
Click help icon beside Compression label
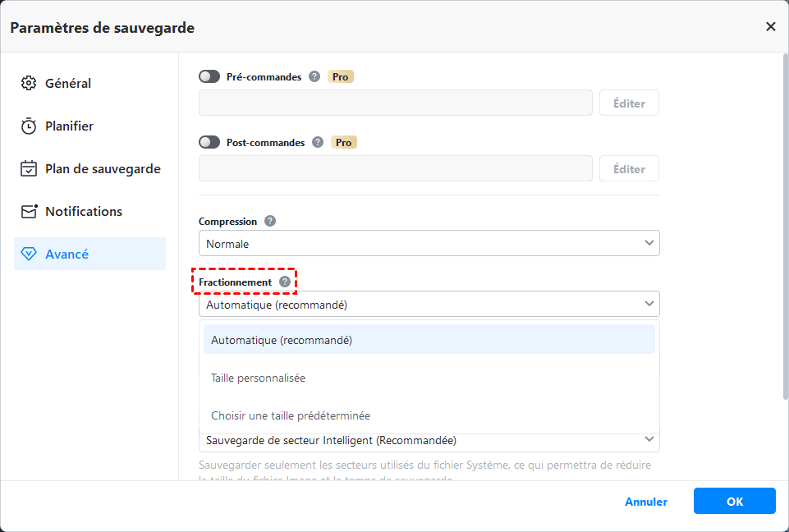click(270, 221)
